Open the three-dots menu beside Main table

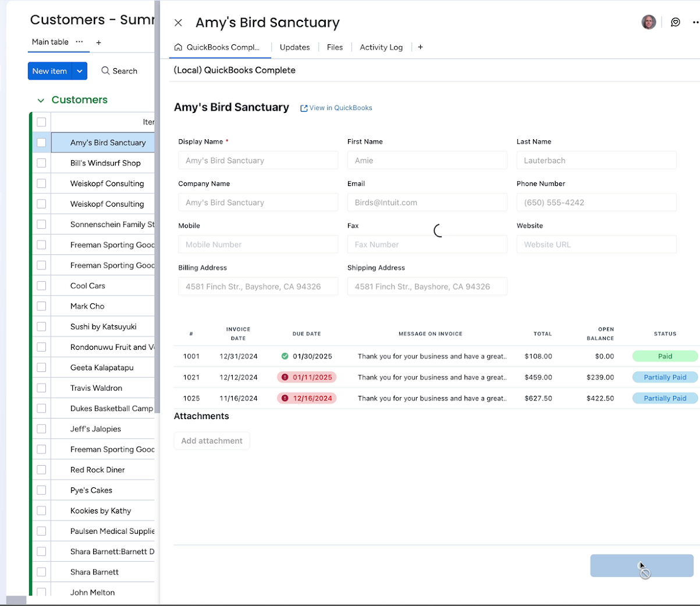(80, 42)
